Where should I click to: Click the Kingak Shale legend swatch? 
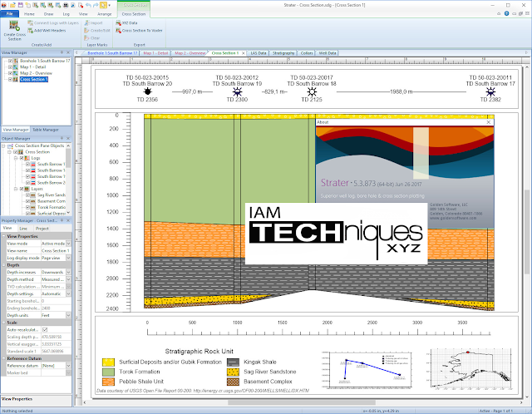pos(233,362)
